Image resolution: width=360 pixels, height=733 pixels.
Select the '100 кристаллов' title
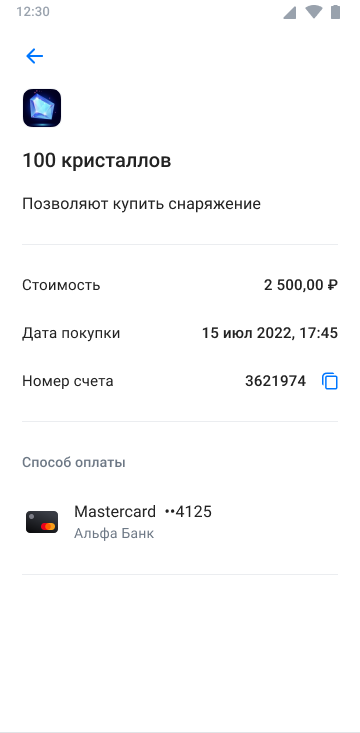pyautogui.click(x=97, y=161)
